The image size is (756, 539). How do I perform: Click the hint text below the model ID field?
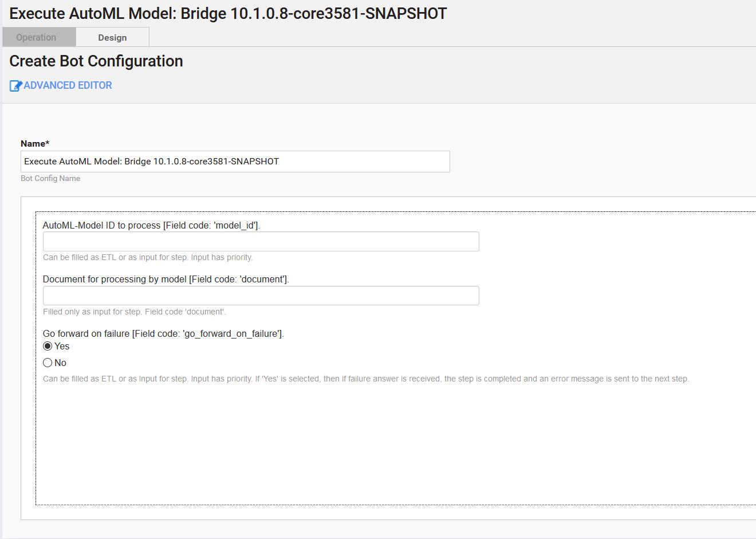pos(148,257)
